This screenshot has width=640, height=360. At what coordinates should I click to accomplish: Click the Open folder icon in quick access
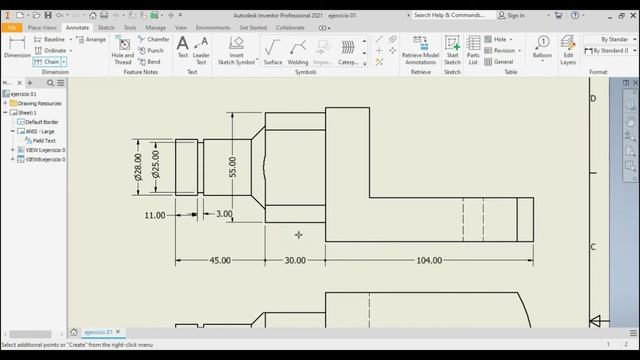click(36, 15)
